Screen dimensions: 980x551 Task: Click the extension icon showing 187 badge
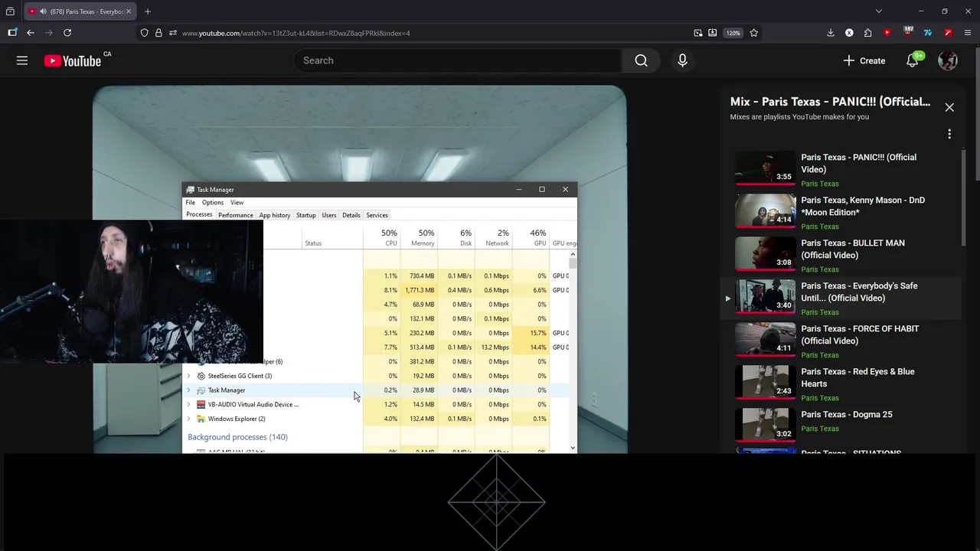click(908, 32)
